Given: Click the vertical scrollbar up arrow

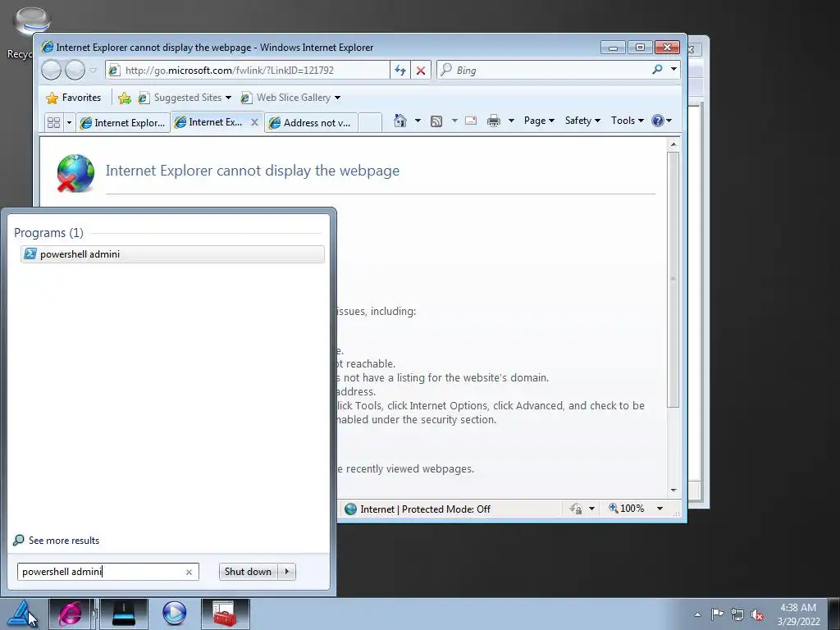Looking at the screenshot, I should tap(673, 144).
